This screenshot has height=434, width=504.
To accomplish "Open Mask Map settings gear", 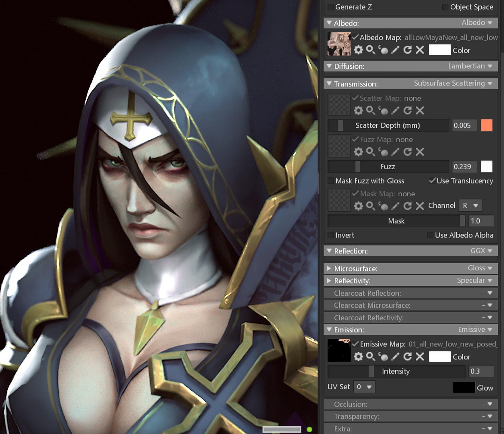I will 358,206.
